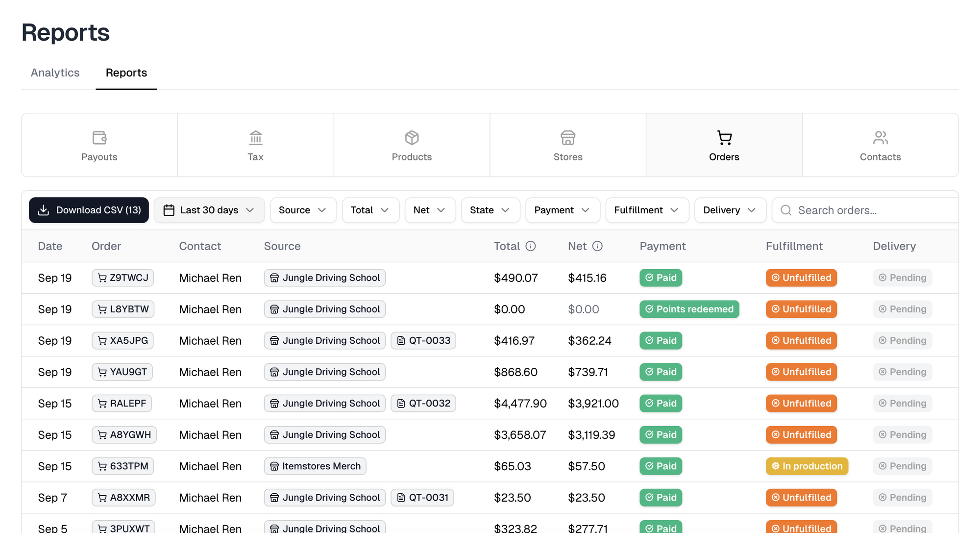Click the document icon on QT-0031
The image size is (980, 533).
[x=401, y=498]
